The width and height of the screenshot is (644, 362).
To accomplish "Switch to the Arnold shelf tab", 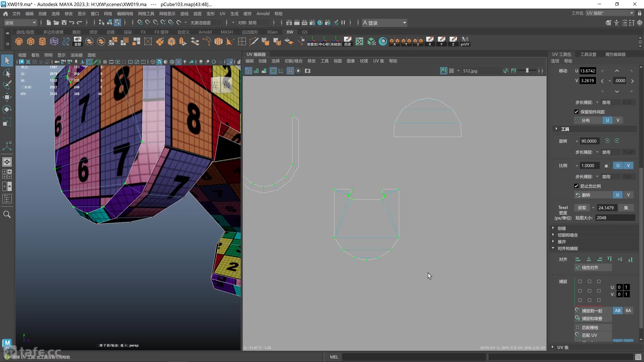I will (x=205, y=32).
